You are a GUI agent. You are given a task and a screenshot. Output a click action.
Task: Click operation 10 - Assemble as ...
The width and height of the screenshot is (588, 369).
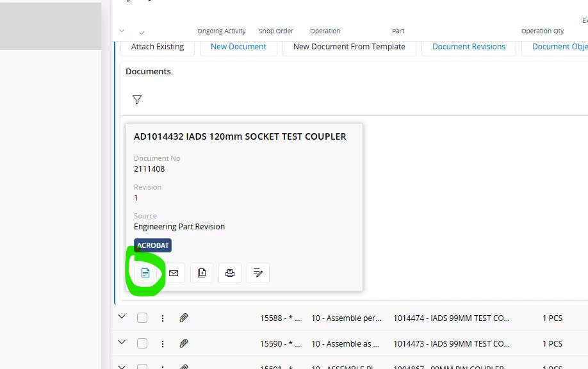345,344
